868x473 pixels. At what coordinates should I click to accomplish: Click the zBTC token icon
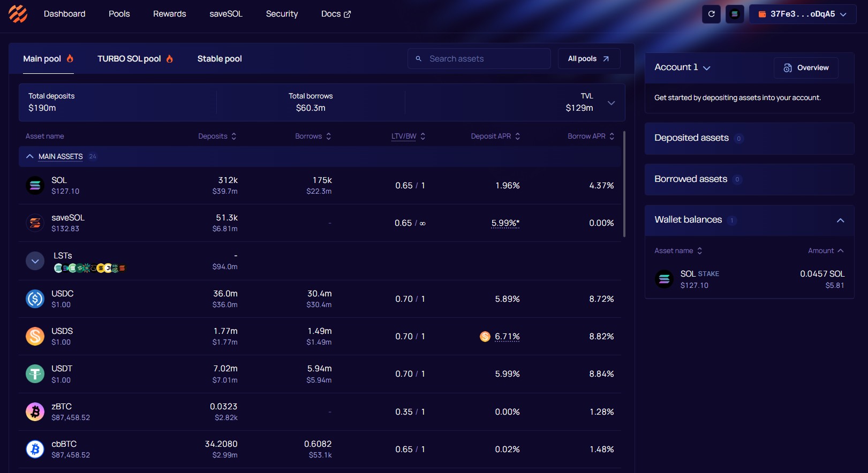(35, 412)
